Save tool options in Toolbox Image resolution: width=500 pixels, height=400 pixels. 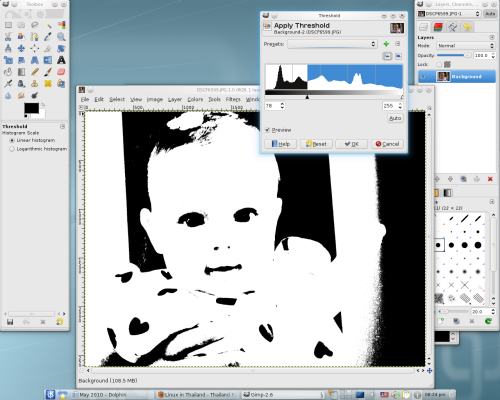[10, 322]
